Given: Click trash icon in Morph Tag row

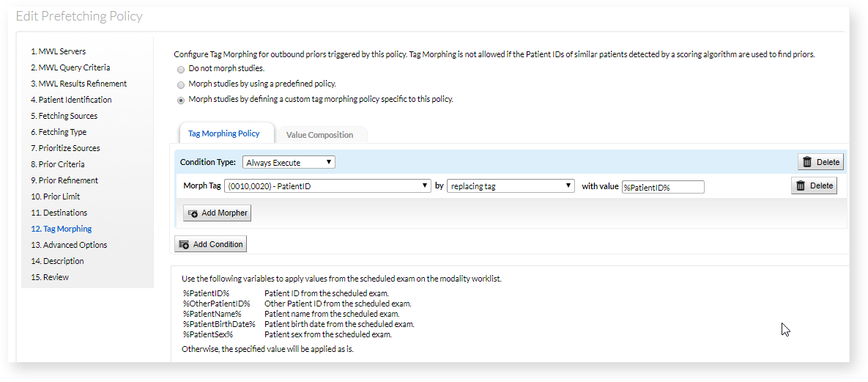Looking at the screenshot, I should click(x=801, y=186).
